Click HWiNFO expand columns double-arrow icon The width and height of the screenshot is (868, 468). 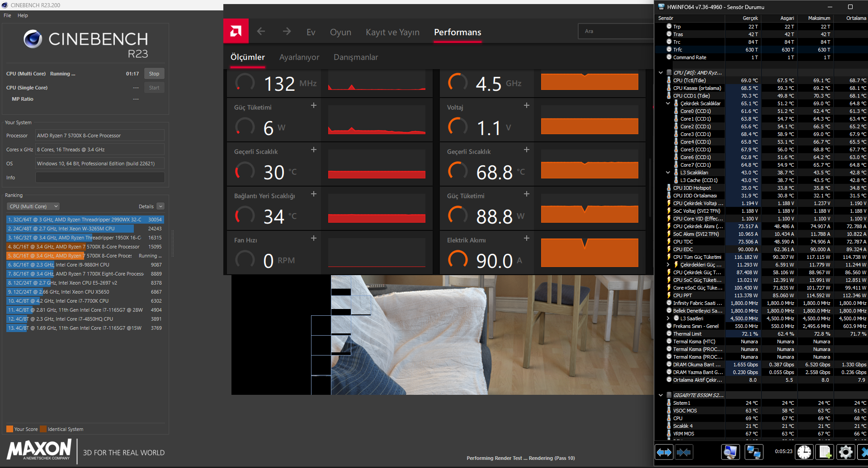tap(664, 452)
